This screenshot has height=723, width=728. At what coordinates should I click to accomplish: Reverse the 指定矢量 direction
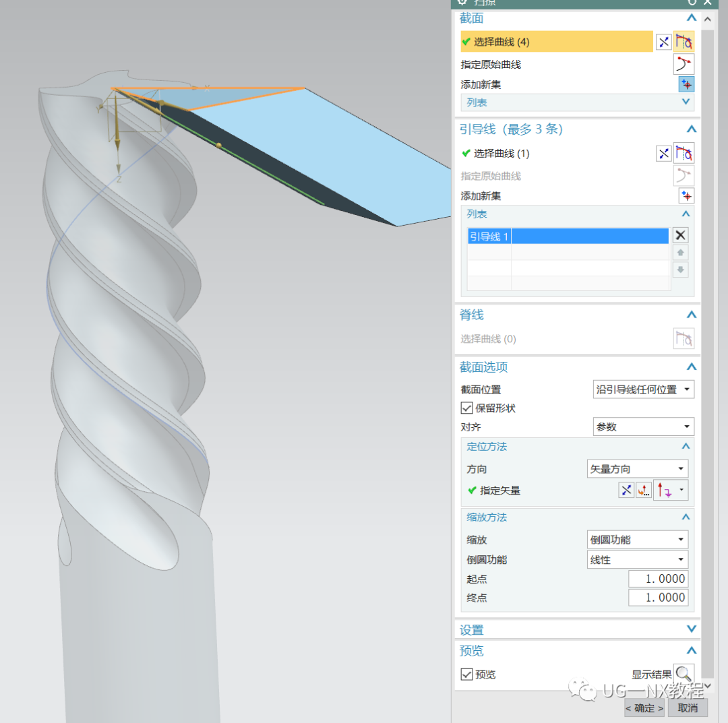click(626, 490)
